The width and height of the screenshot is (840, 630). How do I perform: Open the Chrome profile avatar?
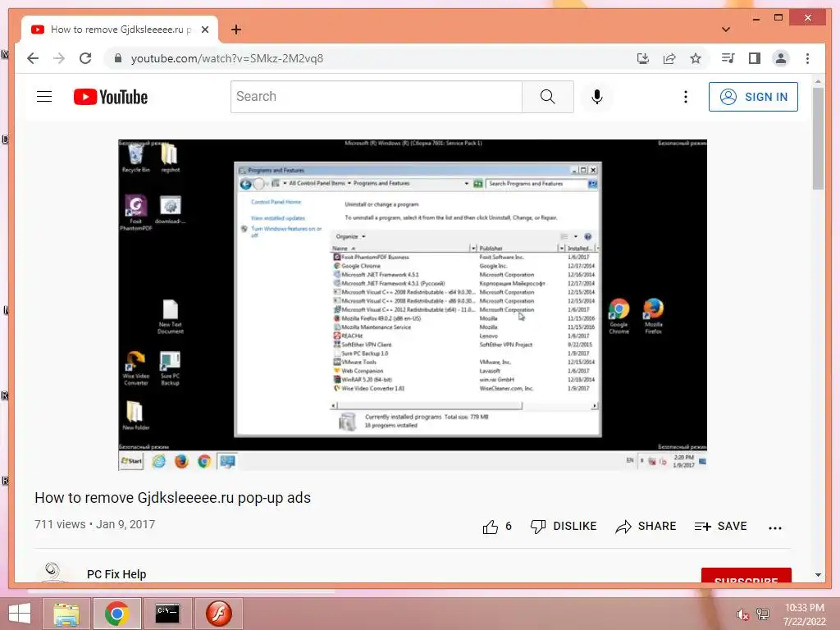781,58
